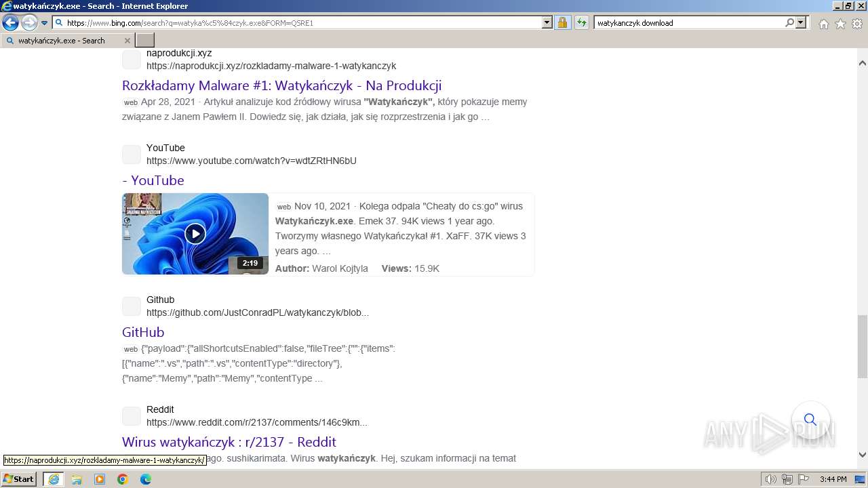Open the Tools gear icon
The image size is (868, 488).
[857, 24]
